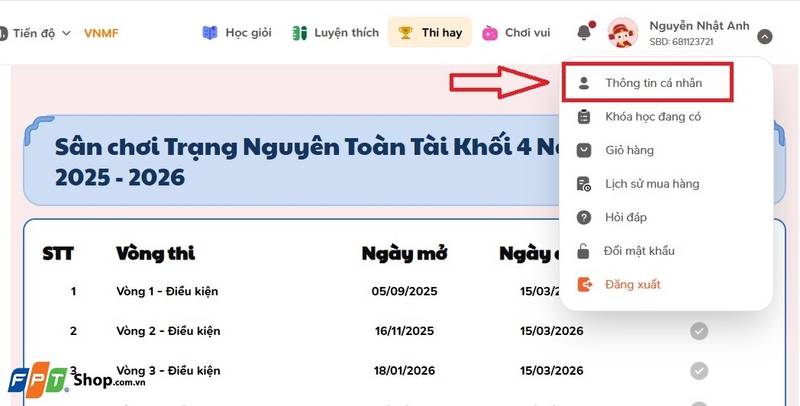This screenshot has height=406, width=800.
Task: Click the opening date 16/11/2025
Action: coord(404,331)
